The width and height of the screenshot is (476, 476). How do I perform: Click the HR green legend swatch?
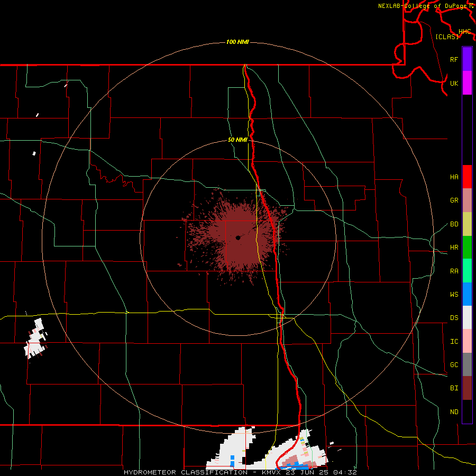(467, 248)
